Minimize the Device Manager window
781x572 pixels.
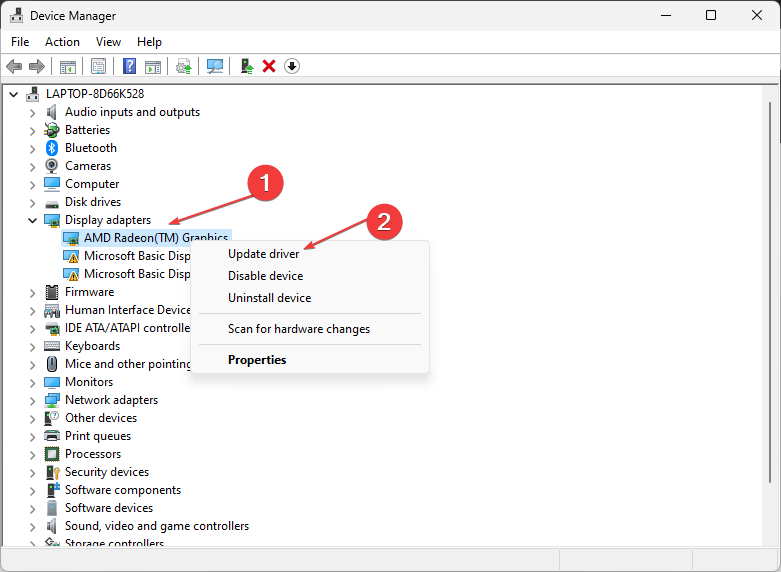[666, 15]
